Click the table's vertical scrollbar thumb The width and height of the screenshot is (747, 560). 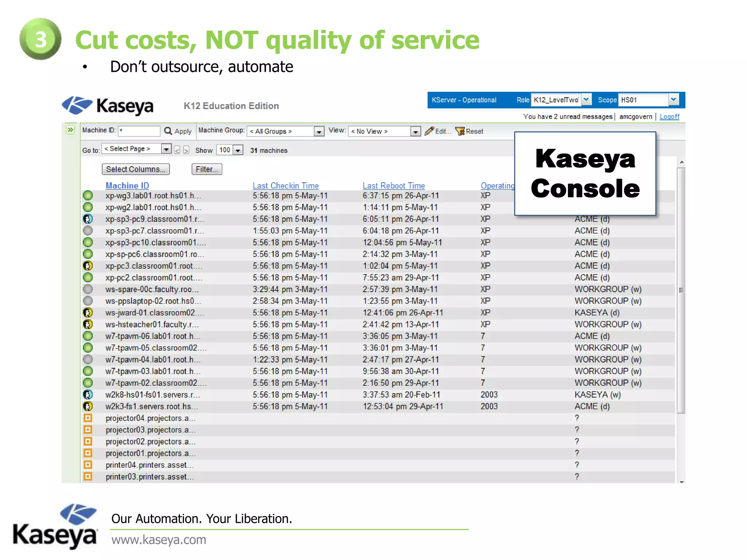(x=681, y=290)
